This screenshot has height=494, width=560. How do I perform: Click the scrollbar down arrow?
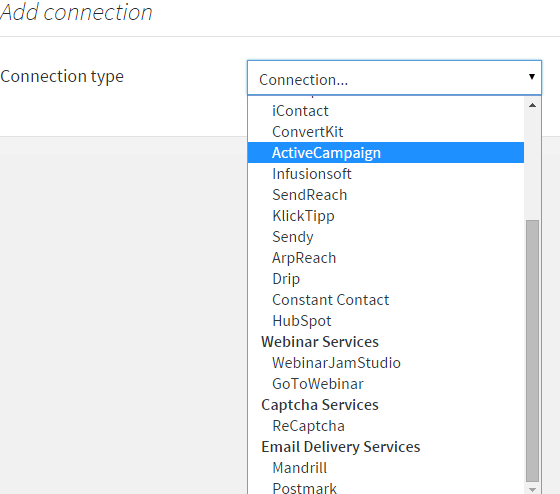coord(532,489)
